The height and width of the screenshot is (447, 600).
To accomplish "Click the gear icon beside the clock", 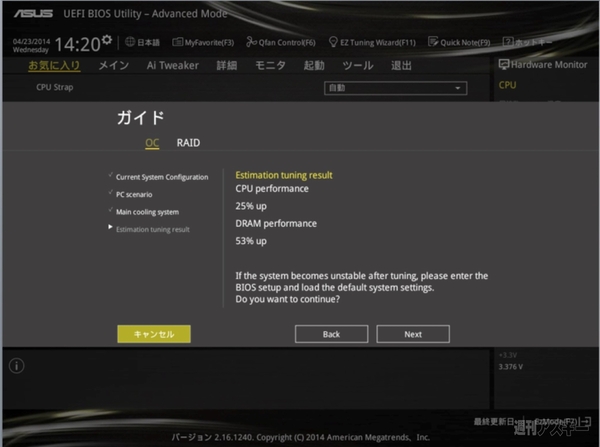I will [108, 39].
